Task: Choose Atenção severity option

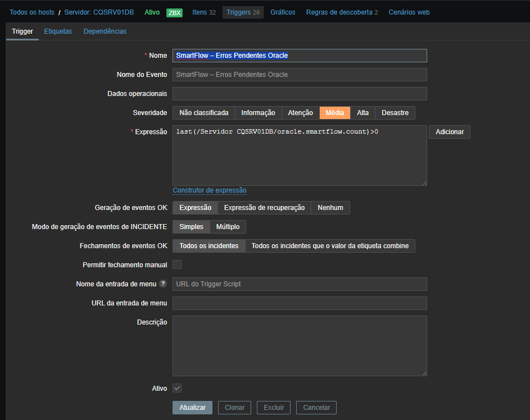Action: click(300, 113)
